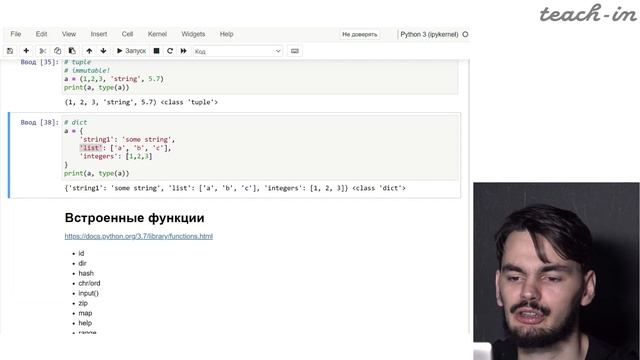
Task: Click the 'hash' list item
Action: [86, 273]
